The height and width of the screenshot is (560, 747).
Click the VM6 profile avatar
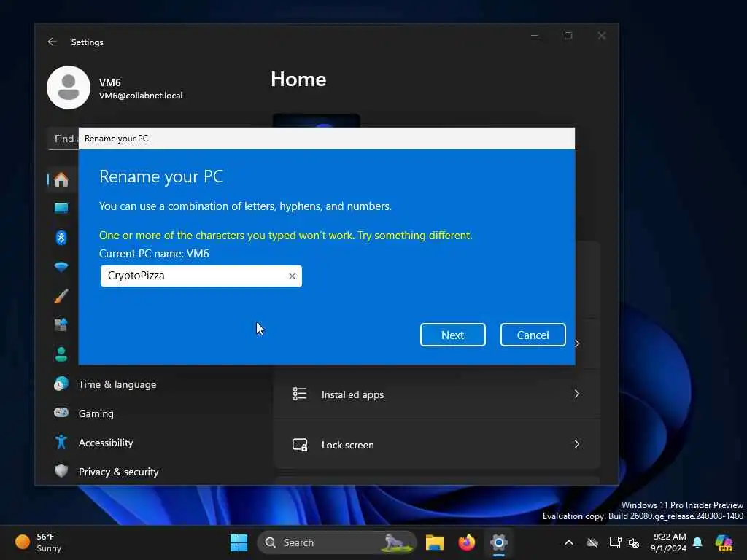[68, 87]
